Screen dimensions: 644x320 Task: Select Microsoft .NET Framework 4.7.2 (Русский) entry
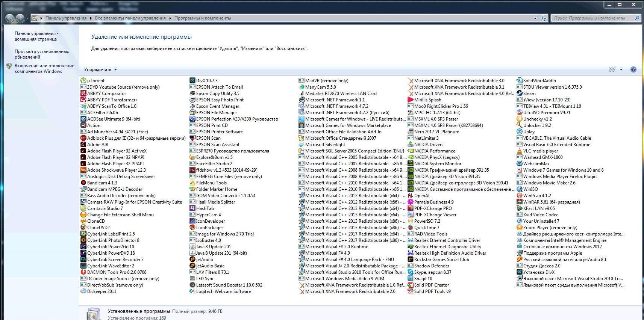click(344, 112)
